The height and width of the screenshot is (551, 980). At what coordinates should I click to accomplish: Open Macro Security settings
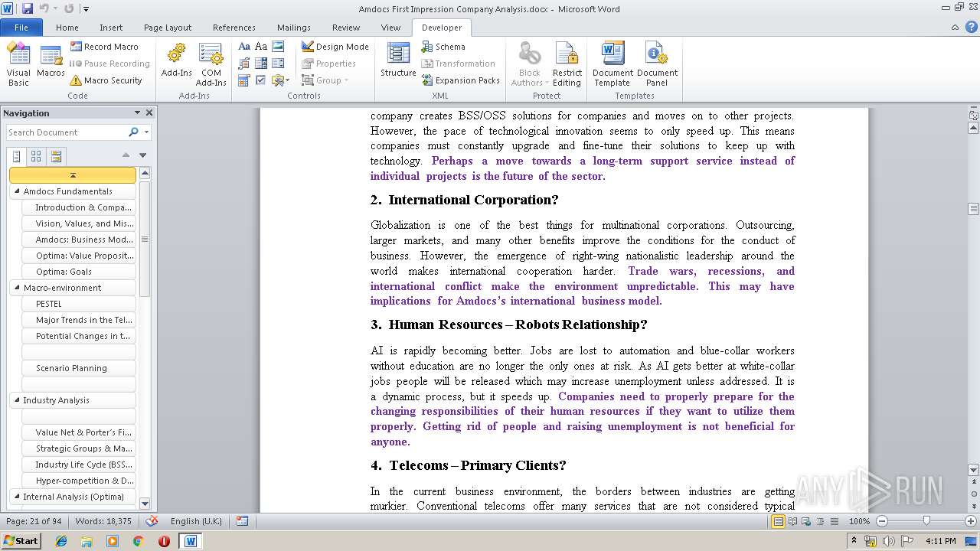tap(106, 80)
